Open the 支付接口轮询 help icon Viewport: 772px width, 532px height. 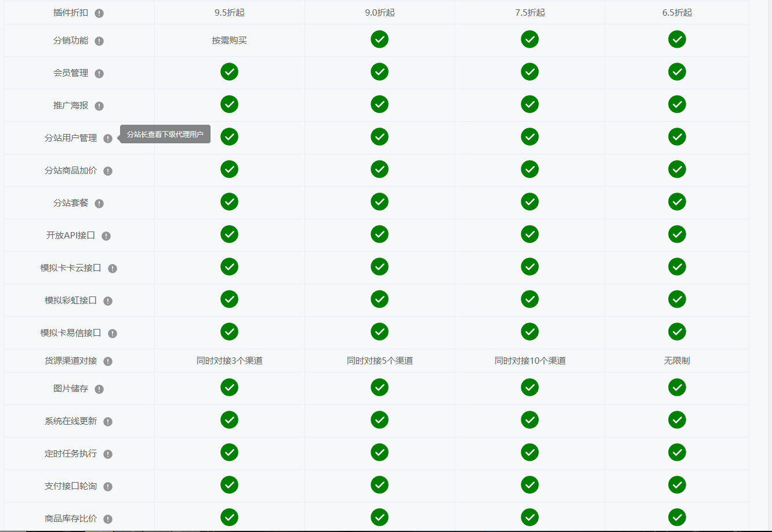(x=108, y=487)
